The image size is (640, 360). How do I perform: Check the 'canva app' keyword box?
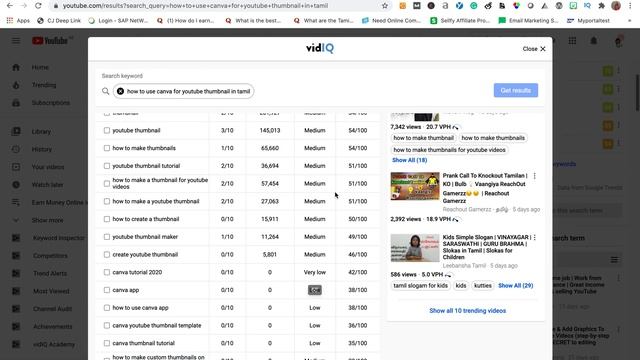point(107,290)
